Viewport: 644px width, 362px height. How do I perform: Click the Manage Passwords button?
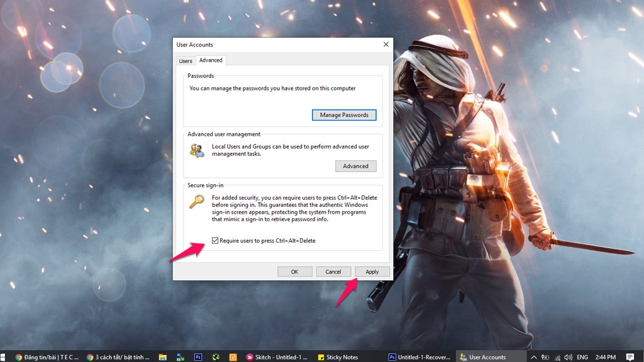coord(344,115)
